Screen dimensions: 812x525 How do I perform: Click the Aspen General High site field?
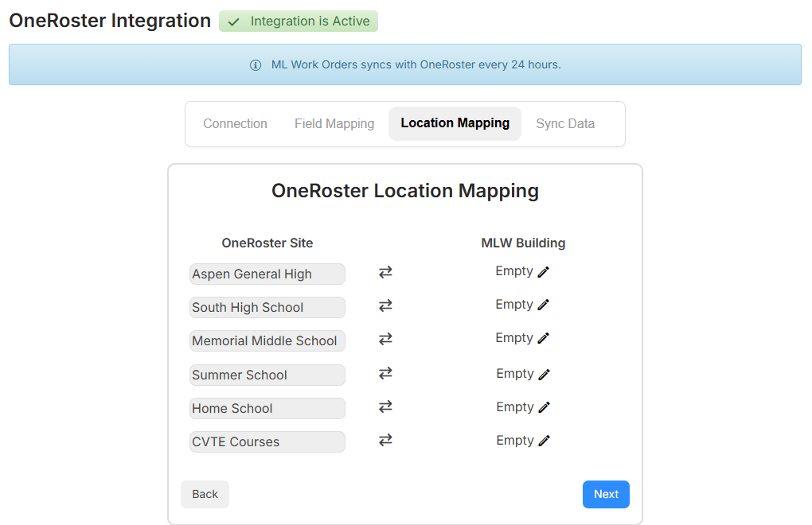pyautogui.click(x=267, y=274)
